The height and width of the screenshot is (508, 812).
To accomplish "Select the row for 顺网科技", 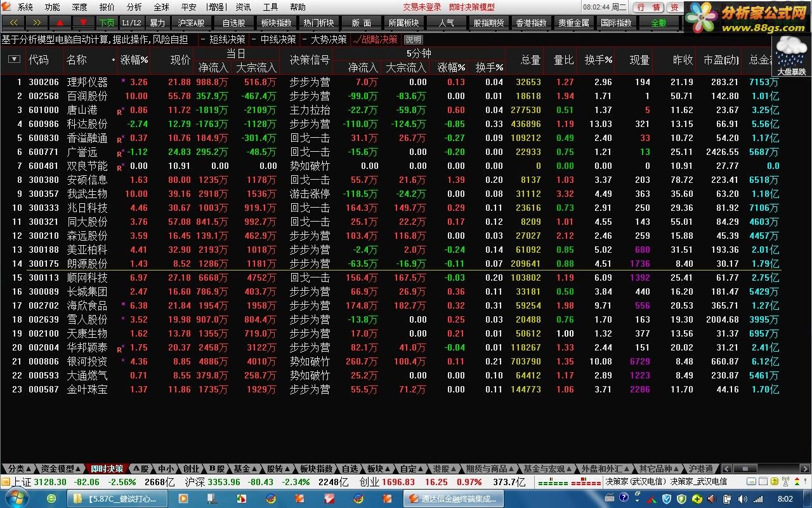I will point(390,277).
